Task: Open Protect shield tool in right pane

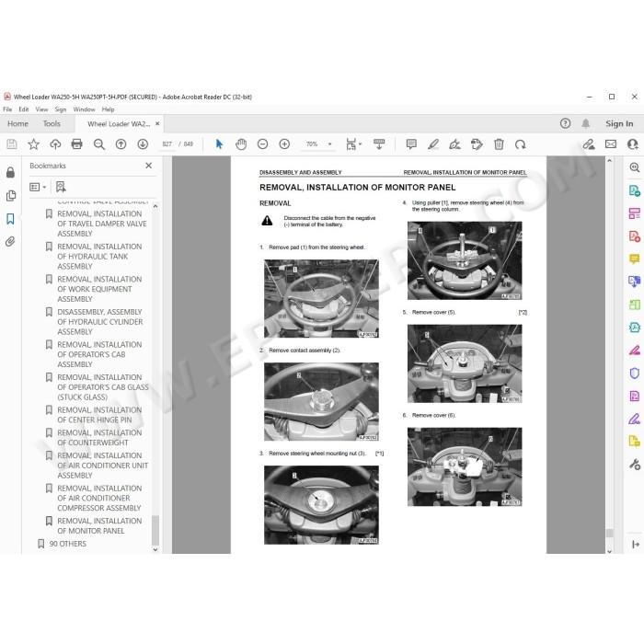Action: tap(635, 373)
